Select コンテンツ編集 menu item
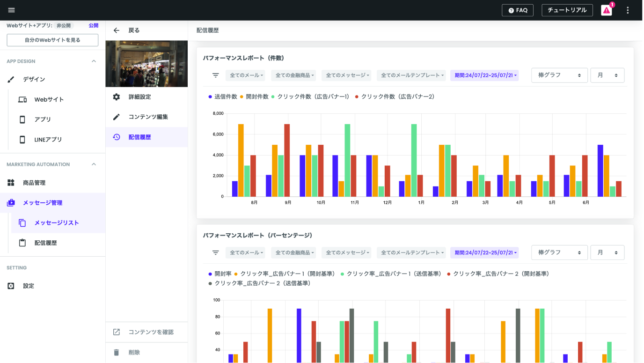 tap(148, 117)
